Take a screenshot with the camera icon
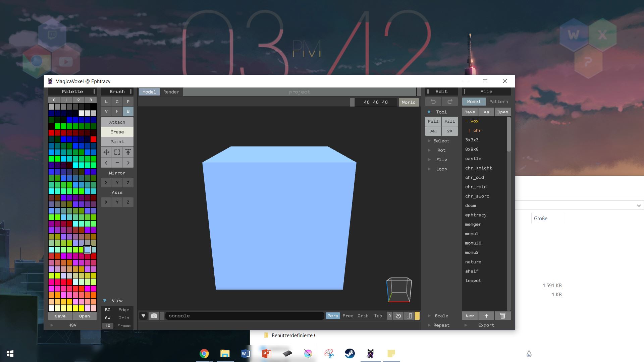Image resolution: width=644 pixels, height=362 pixels. point(154,316)
